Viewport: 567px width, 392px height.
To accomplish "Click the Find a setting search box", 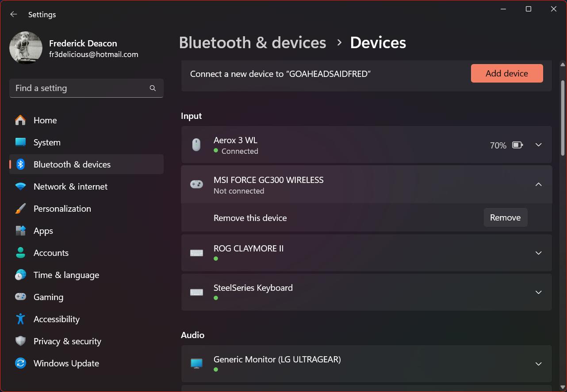I will pos(86,88).
